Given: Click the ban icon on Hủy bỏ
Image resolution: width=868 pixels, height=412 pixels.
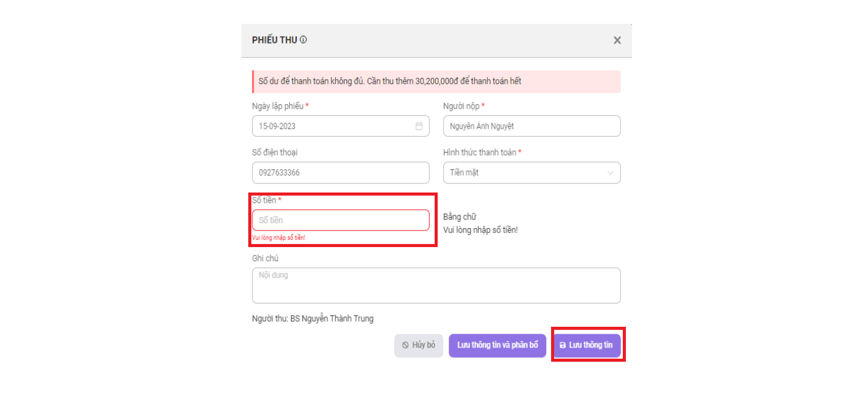Looking at the screenshot, I should [405, 345].
